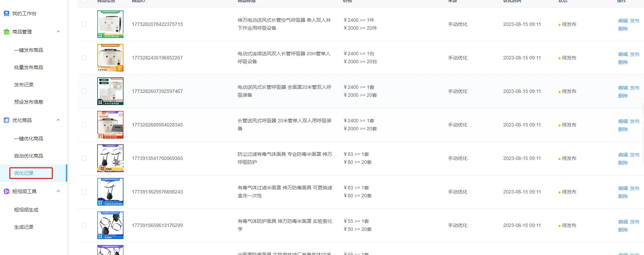The image size is (644, 255).
Task: Click gas mask thumbnail for product 1773913541760569365
Action: coord(110,158)
